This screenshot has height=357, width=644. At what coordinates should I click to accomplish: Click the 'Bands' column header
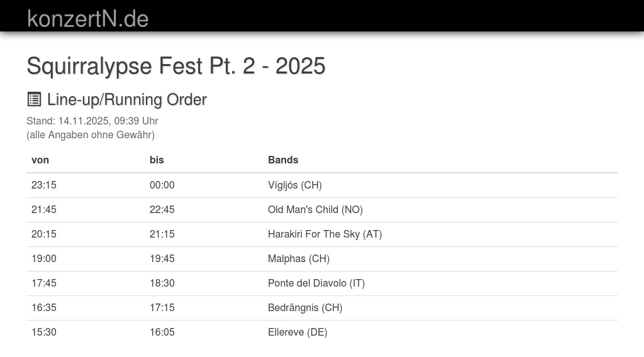[x=283, y=160]
